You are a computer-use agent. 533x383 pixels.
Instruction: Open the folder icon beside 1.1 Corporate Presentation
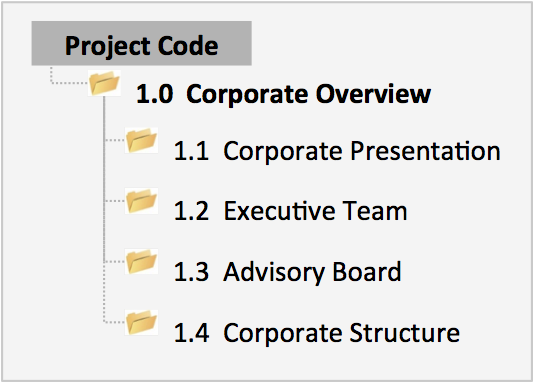(141, 140)
